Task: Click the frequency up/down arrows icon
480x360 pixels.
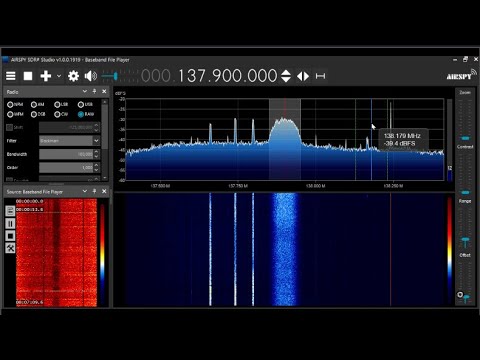Action: click(286, 76)
